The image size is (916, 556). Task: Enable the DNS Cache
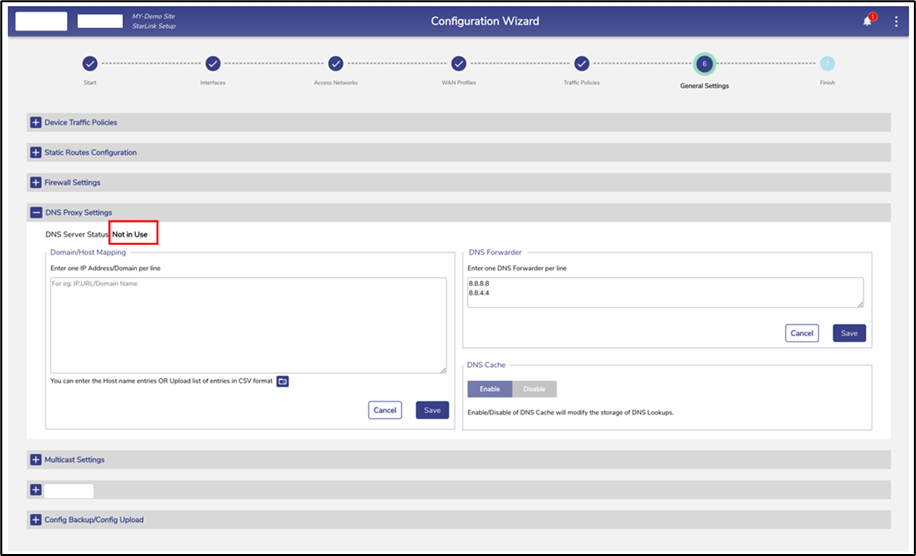489,389
